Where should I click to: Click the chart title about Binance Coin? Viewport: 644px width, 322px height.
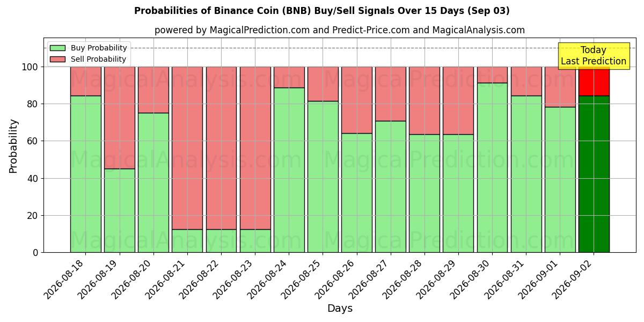tap(322, 11)
